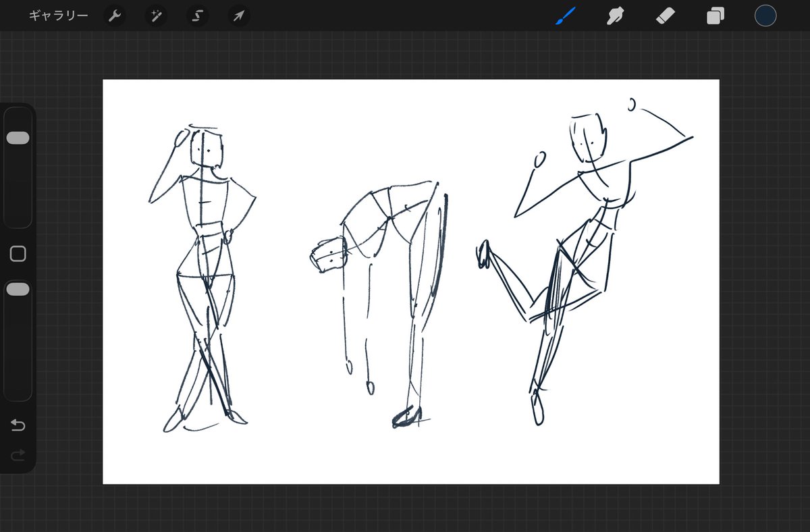Image resolution: width=810 pixels, height=532 pixels.
Task: Redo the last undone stroke
Action: coord(18,456)
